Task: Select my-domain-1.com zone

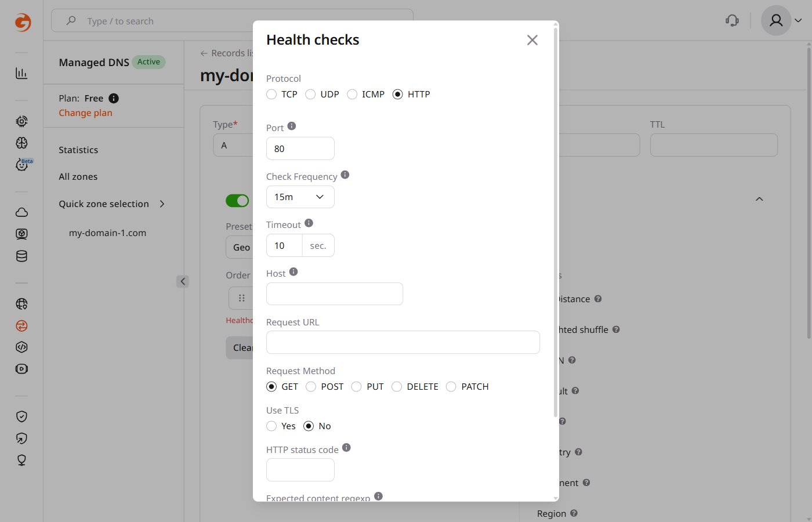Action: tap(107, 233)
